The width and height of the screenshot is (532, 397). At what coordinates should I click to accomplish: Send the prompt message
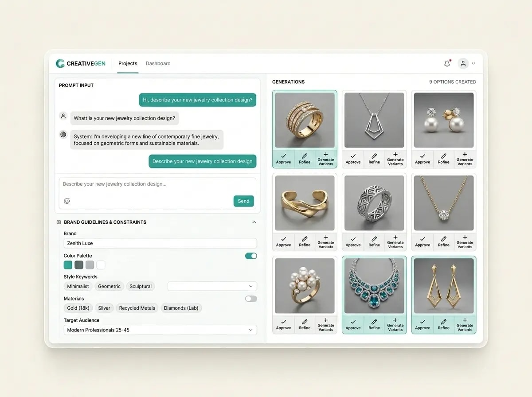243,201
